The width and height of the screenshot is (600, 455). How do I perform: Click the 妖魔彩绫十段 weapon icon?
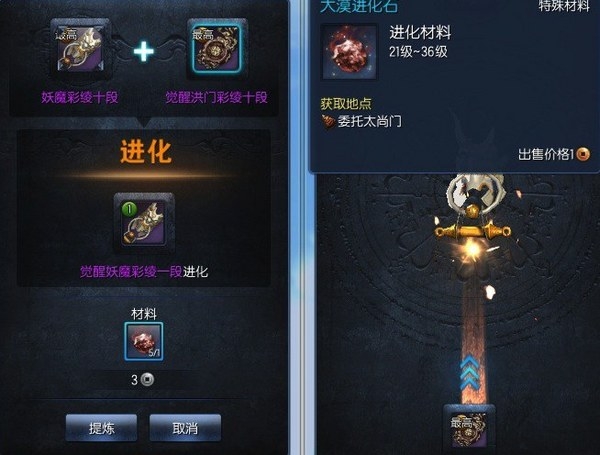click(80, 49)
